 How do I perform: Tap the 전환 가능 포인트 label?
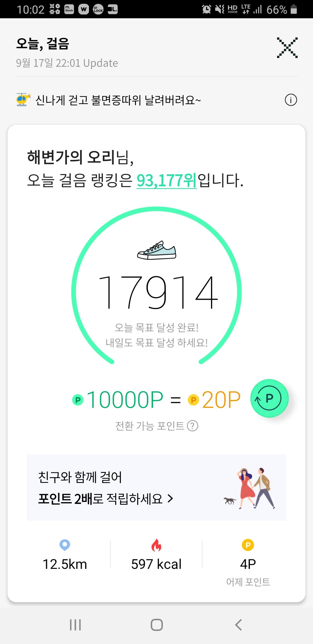tap(150, 426)
